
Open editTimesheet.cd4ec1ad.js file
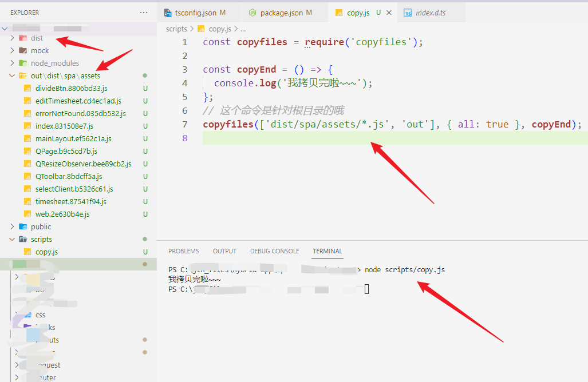78,101
